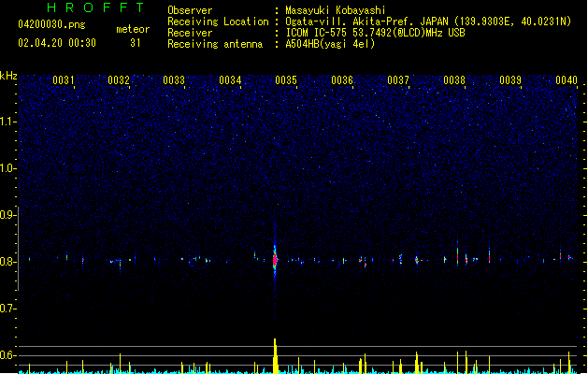Image resolution: width=588 pixels, height=374 pixels.
Task: Click the 1.1 kHz axis label
Action: click(x=7, y=122)
